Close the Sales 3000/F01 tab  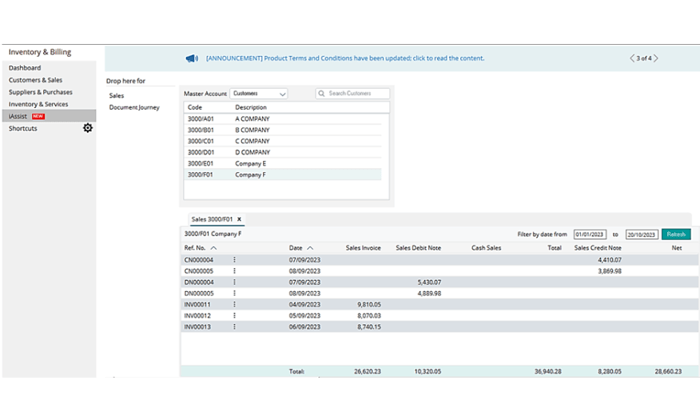[239, 218]
